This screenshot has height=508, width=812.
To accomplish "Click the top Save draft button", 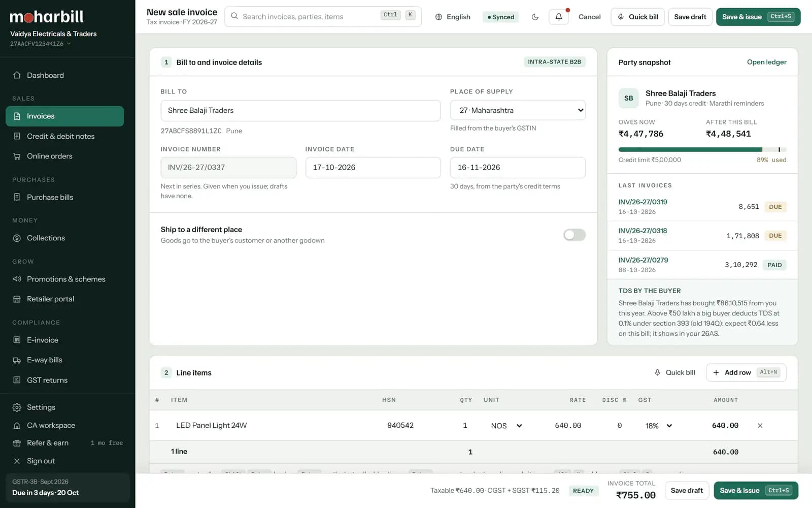I will pos(690,17).
